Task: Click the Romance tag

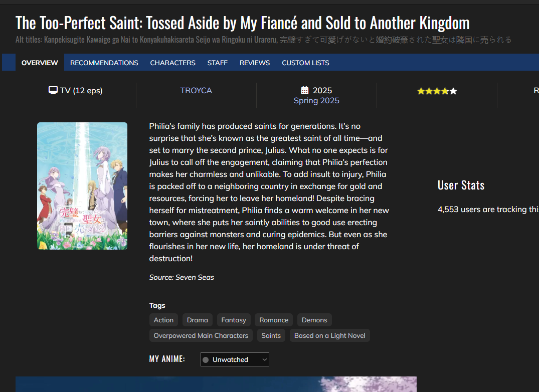Action: tap(274, 320)
